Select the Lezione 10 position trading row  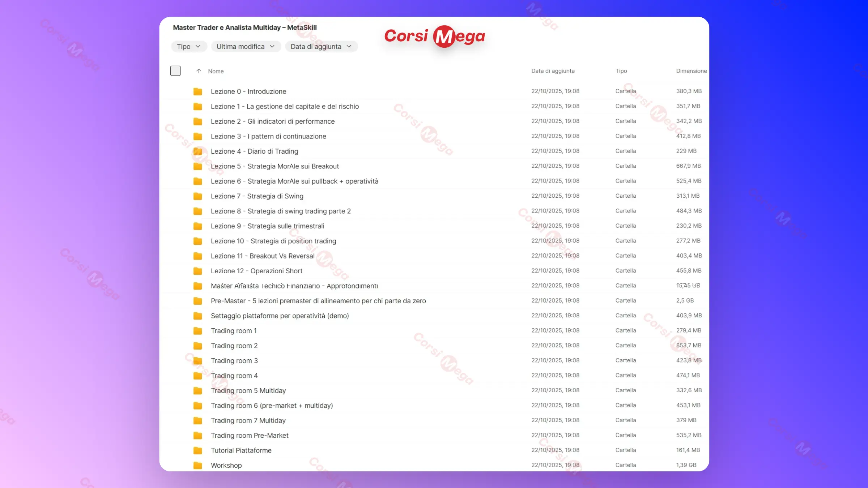coord(273,241)
